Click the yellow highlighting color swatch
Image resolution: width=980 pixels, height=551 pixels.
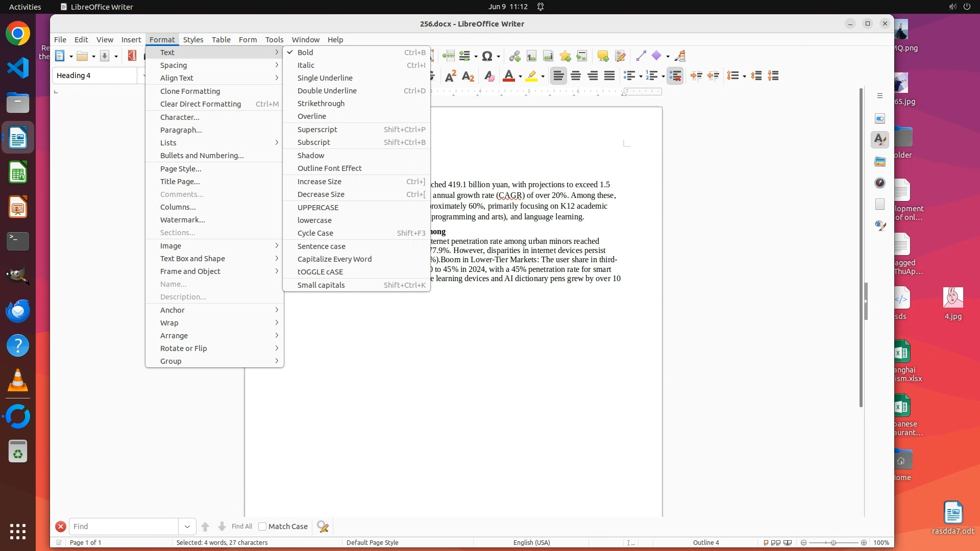531,76
